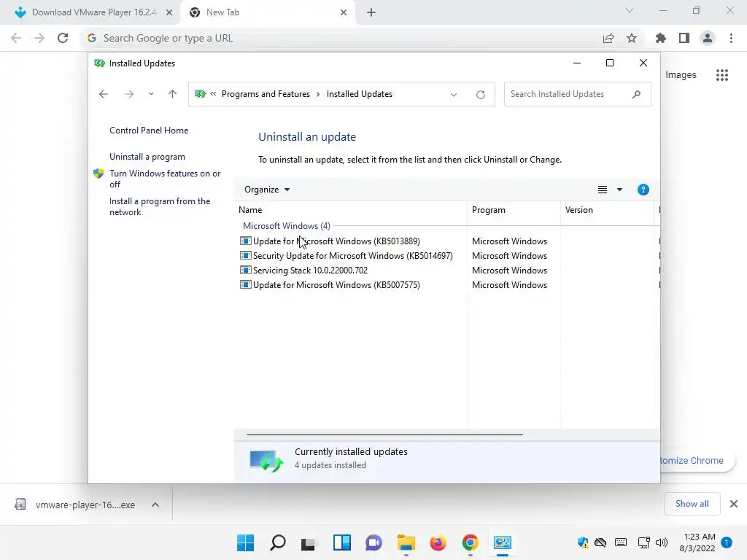Select Update for Microsoft Windows (KB5013889)
This screenshot has height=560, width=747.
coord(336,241)
